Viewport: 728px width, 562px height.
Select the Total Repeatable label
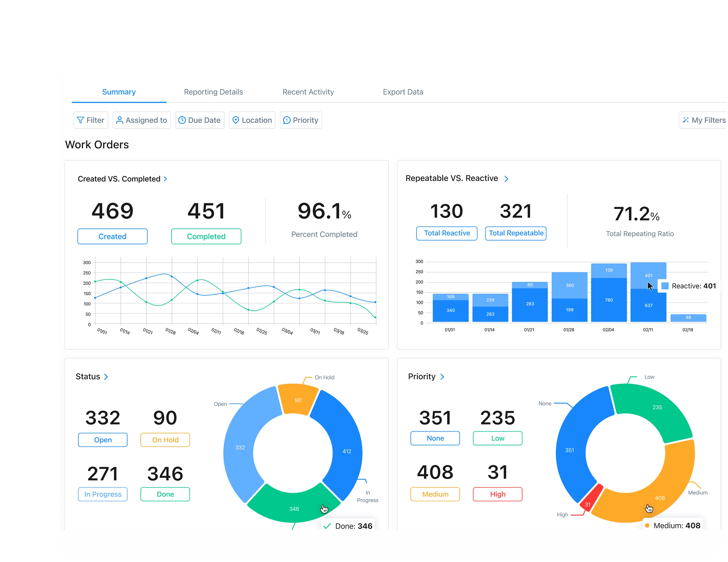515,233
